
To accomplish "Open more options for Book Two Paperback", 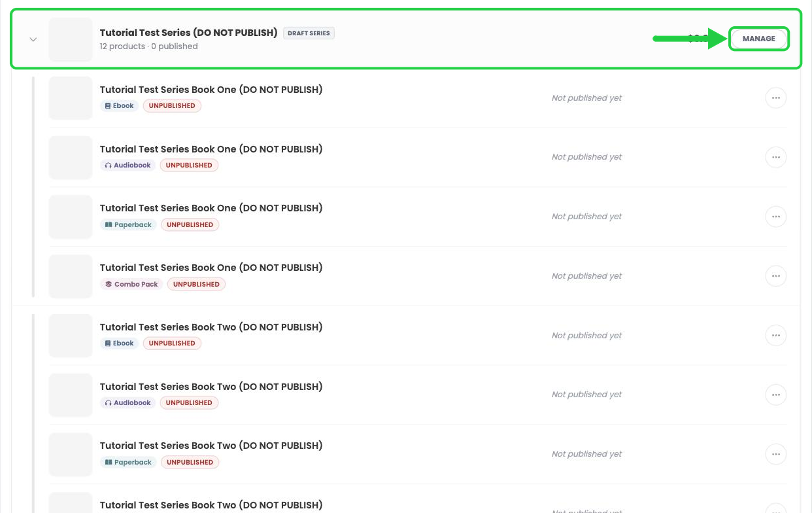I will coord(775,454).
